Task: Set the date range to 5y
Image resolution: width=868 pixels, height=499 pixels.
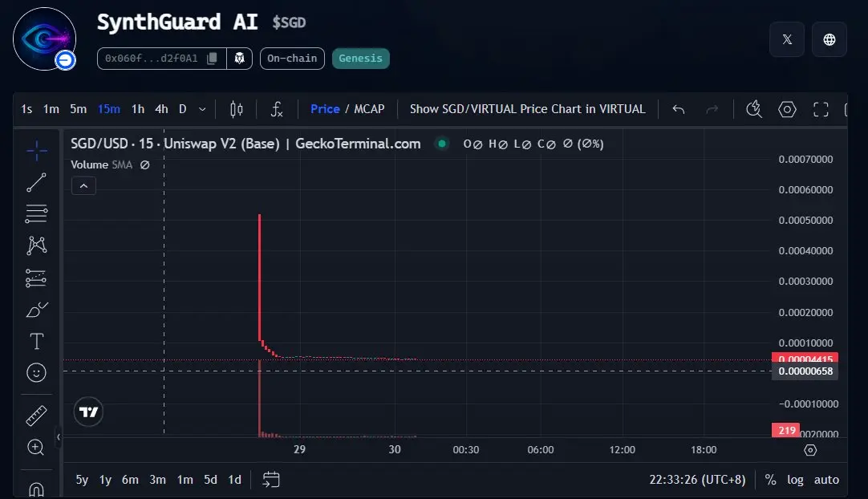Action: tap(82, 480)
